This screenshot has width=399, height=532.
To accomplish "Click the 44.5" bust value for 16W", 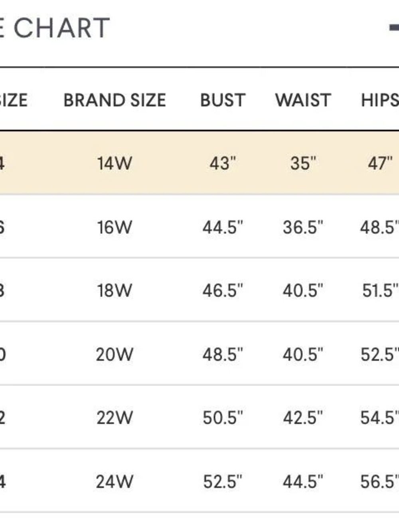I will pyautogui.click(x=223, y=227).
